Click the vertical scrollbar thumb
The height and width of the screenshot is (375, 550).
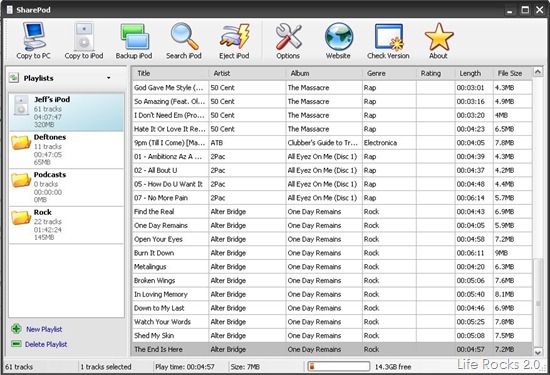click(x=538, y=302)
